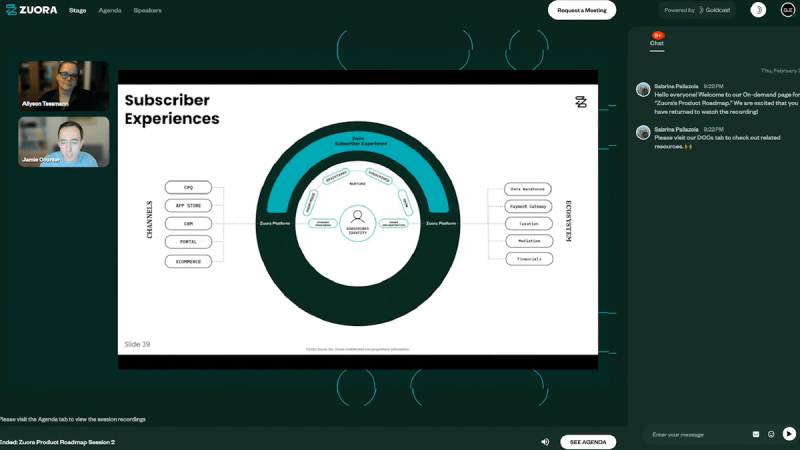
Task: Open the Speakers tab
Action: click(147, 10)
